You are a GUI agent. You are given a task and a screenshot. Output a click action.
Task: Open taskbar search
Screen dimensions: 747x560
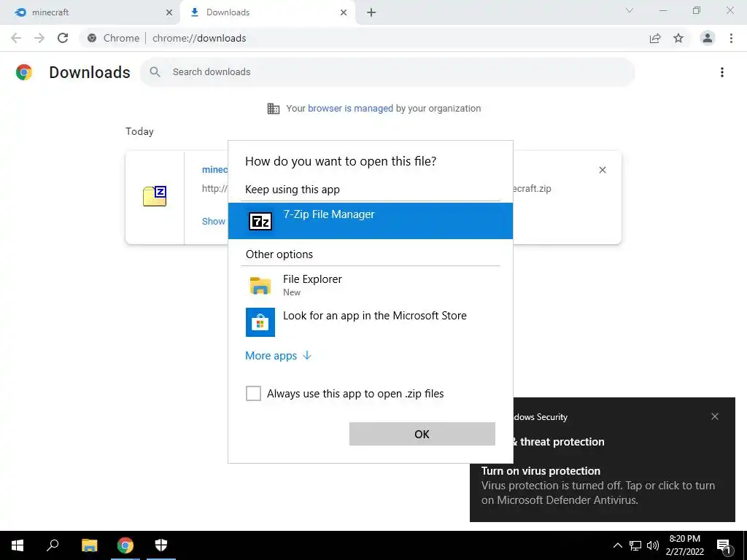tap(53, 545)
